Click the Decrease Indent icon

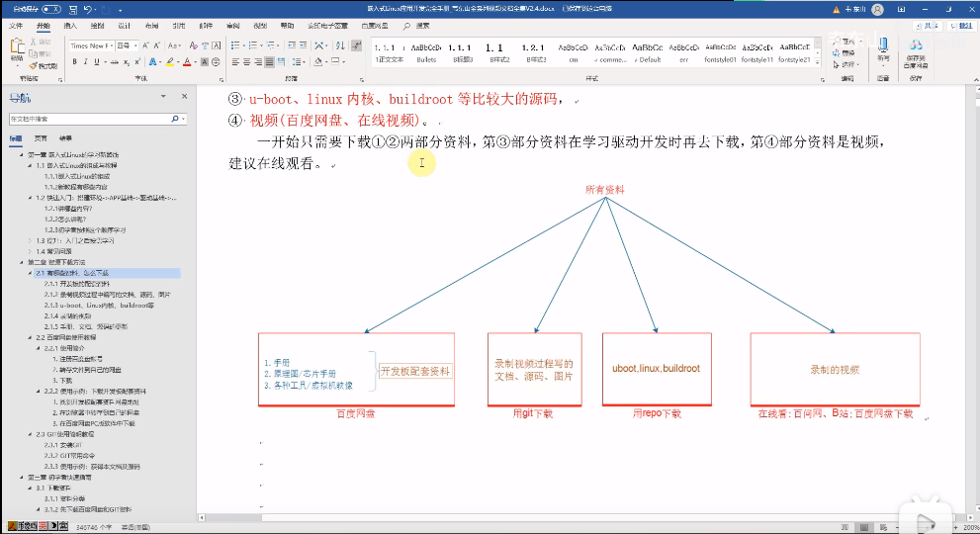point(292,45)
